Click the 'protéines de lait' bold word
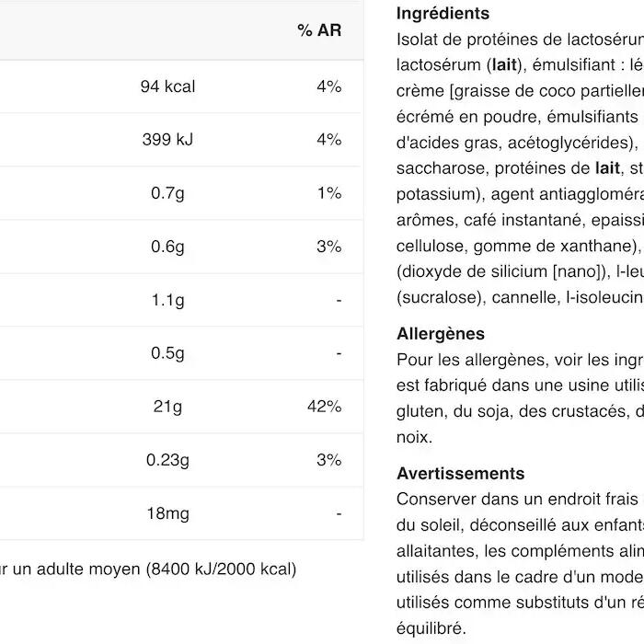Image resolution: width=644 pixels, height=644 pixels. pos(607,168)
